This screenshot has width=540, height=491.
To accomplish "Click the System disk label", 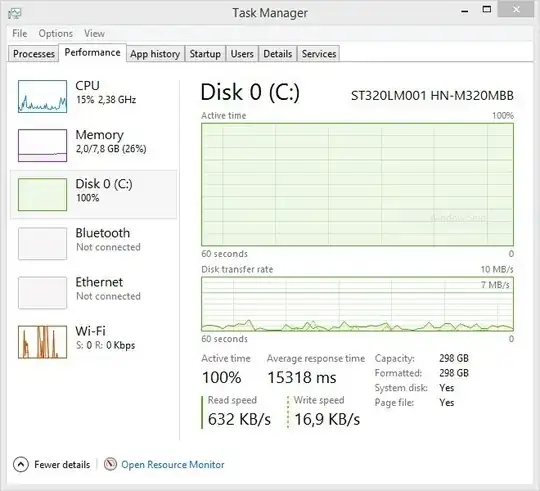I will [x=401, y=388].
